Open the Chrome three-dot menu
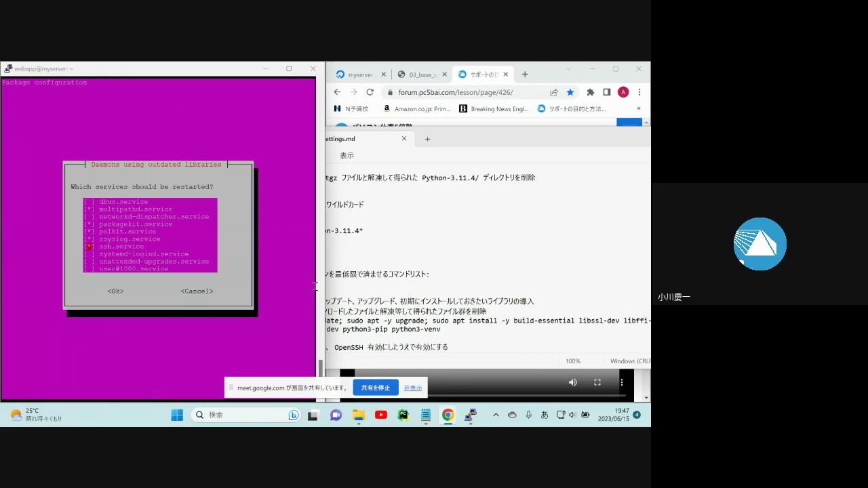The width and height of the screenshot is (868, 488). point(639,92)
